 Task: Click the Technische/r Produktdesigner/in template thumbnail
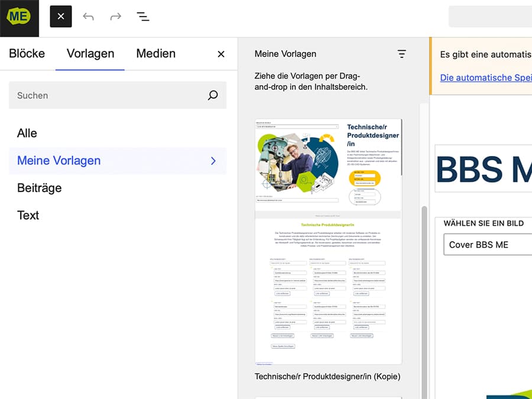pos(328,241)
